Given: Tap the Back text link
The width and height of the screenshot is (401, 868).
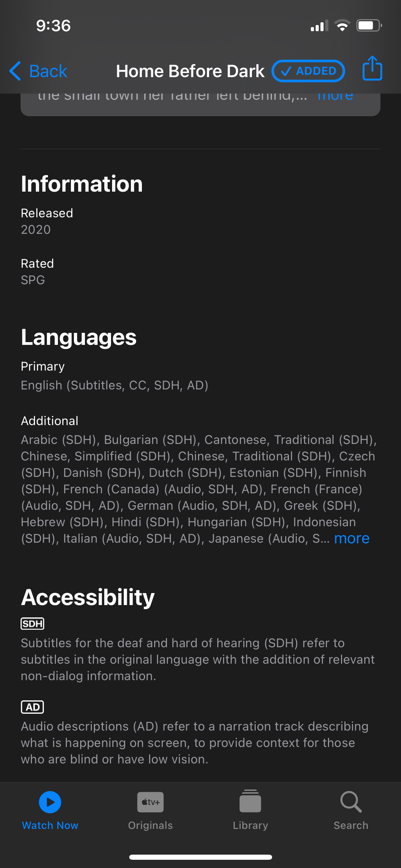Looking at the screenshot, I should click(48, 71).
